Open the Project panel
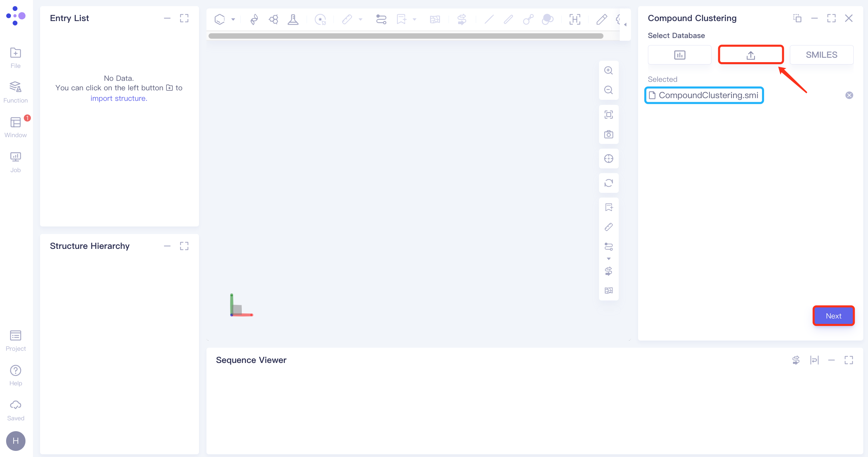 pyautogui.click(x=15, y=341)
